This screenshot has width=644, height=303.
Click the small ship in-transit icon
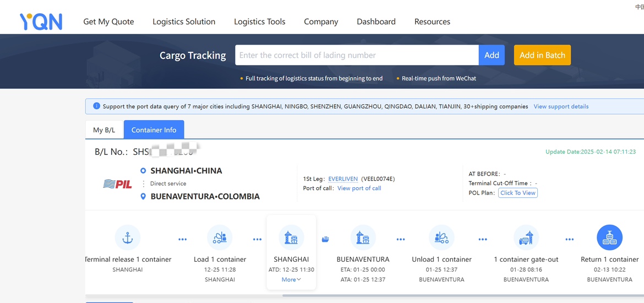(x=325, y=239)
